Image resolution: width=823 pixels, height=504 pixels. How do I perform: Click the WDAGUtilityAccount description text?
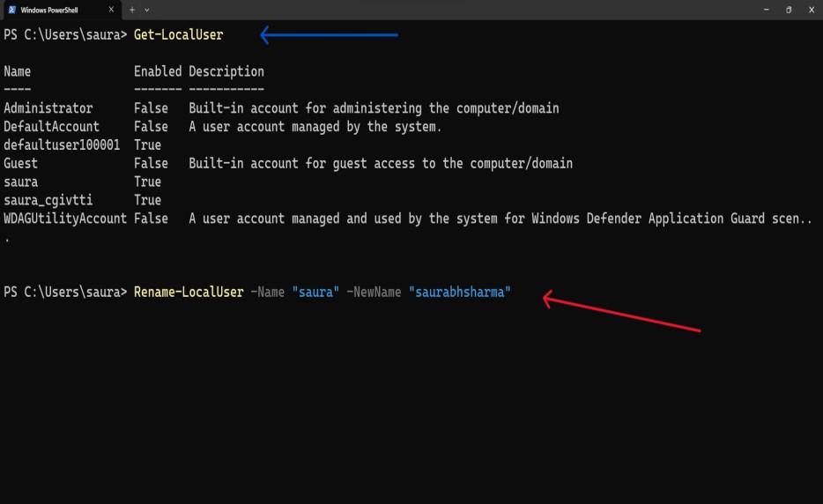[500, 219]
